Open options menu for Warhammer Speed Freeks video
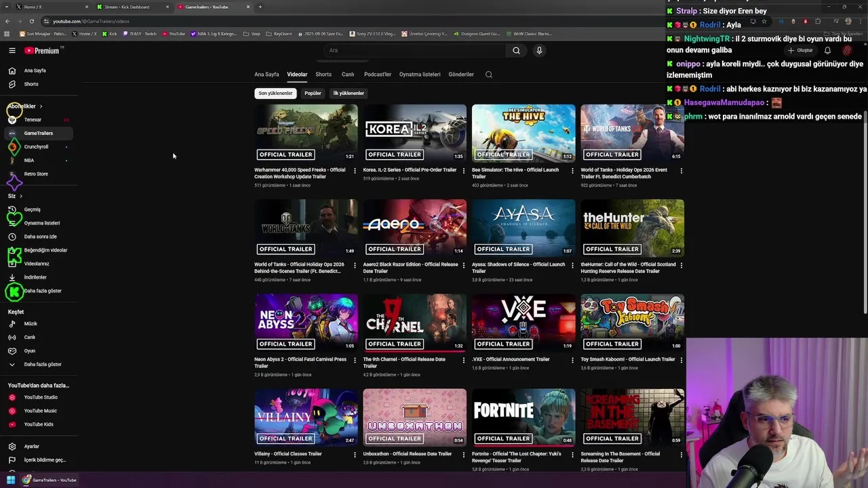 [355, 171]
